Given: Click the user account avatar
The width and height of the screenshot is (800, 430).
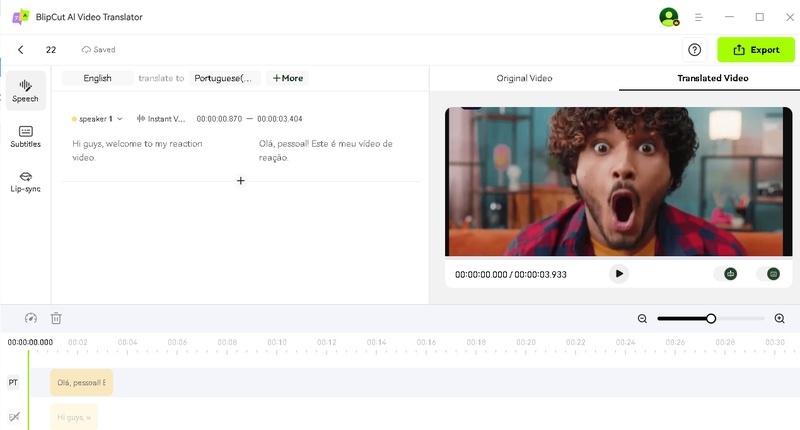Looking at the screenshot, I should (668, 17).
